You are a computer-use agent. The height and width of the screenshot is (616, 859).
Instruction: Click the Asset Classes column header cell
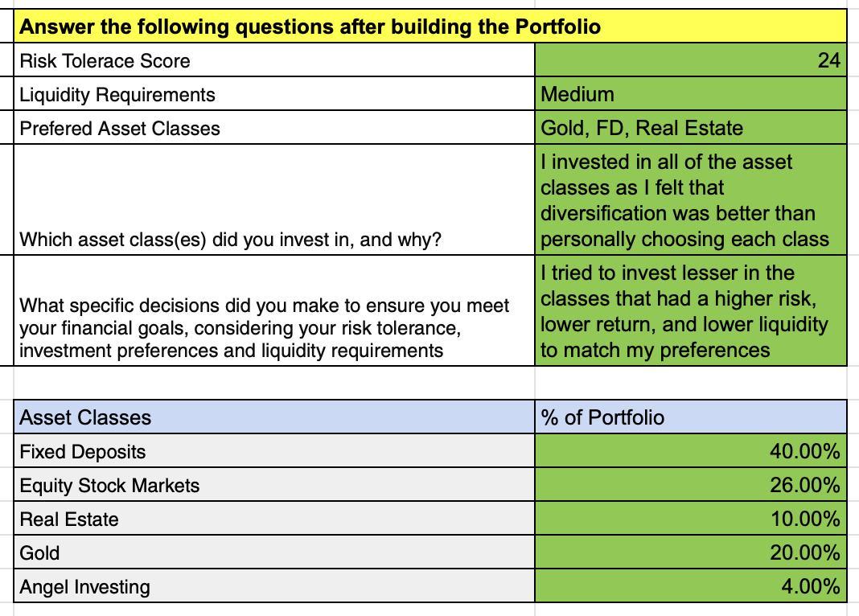pyautogui.click(x=275, y=417)
